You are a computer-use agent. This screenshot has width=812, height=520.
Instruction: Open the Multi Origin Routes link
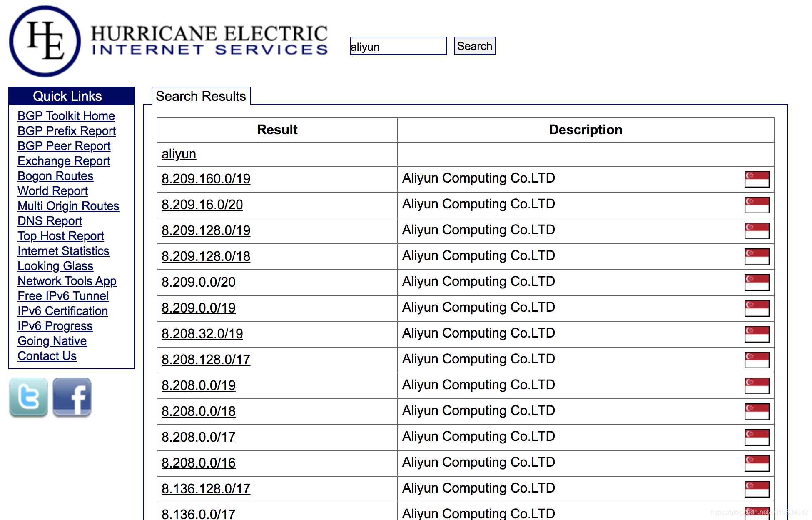(68, 206)
